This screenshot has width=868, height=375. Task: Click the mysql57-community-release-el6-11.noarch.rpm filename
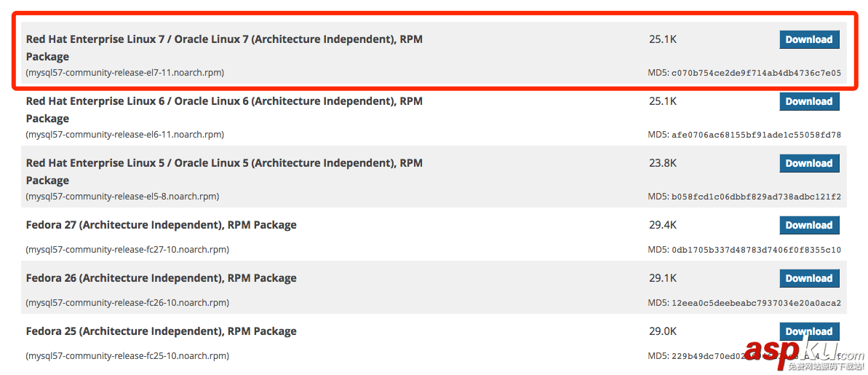pyautogui.click(x=125, y=135)
